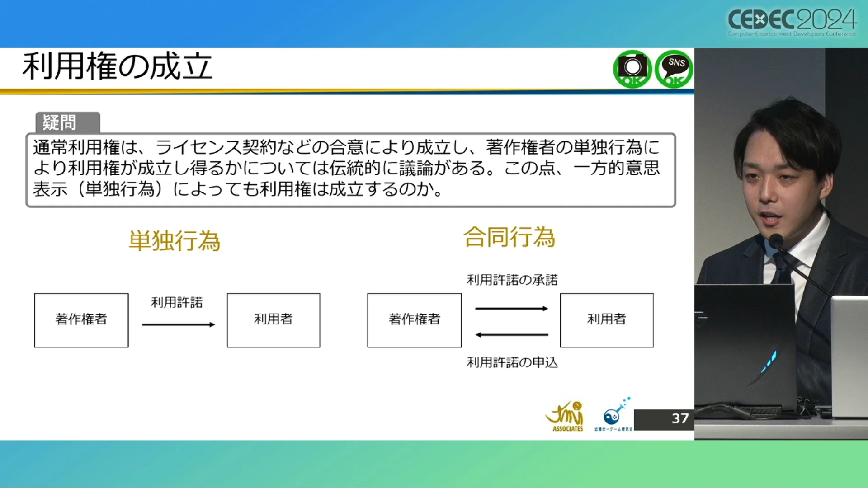Click the game research group logo
Screen dimensions: 868x488
[614, 415]
